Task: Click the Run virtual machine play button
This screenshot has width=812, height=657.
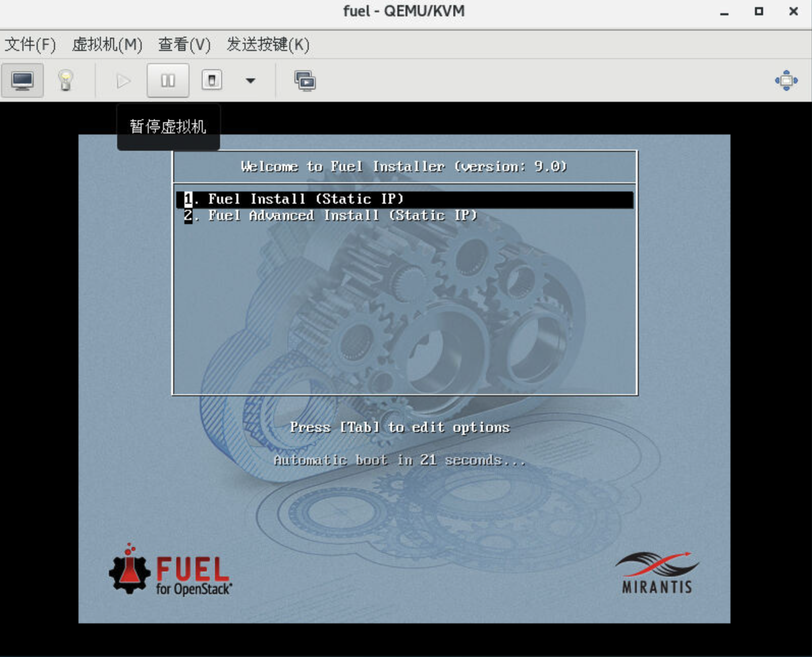Action: (x=123, y=80)
